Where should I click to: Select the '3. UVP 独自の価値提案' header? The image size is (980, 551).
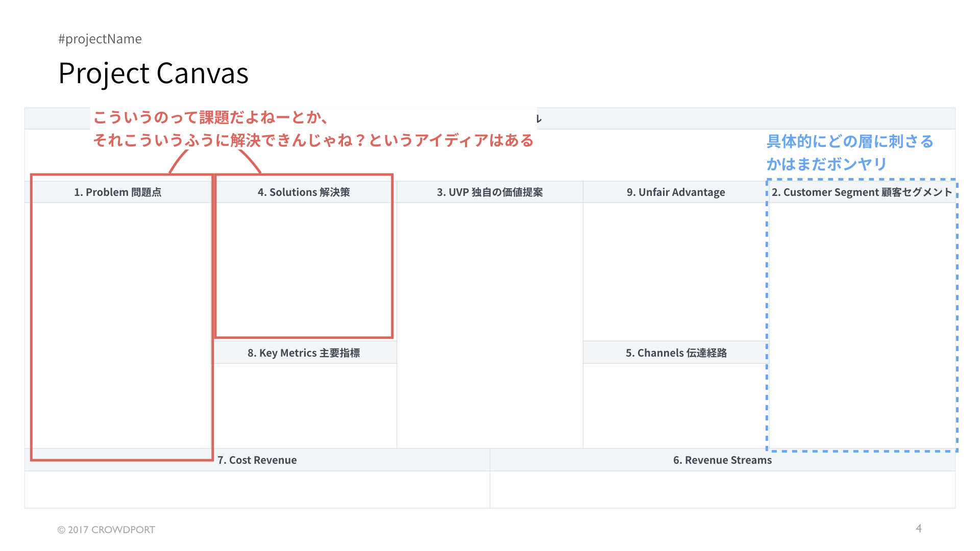(x=490, y=192)
